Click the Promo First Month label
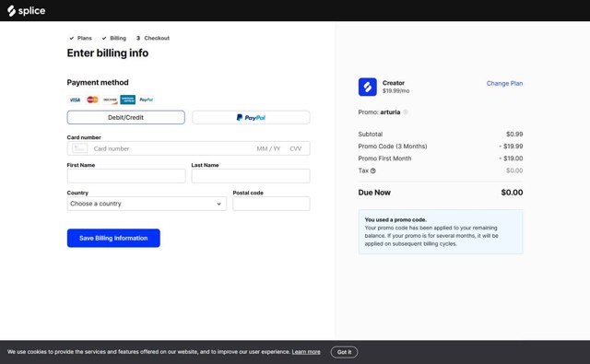Image resolution: width=590 pixels, height=364 pixels. (x=384, y=159)
